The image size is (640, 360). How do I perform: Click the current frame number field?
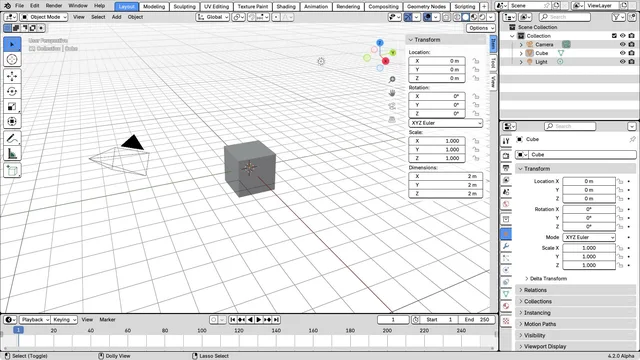tap(393, 320)
